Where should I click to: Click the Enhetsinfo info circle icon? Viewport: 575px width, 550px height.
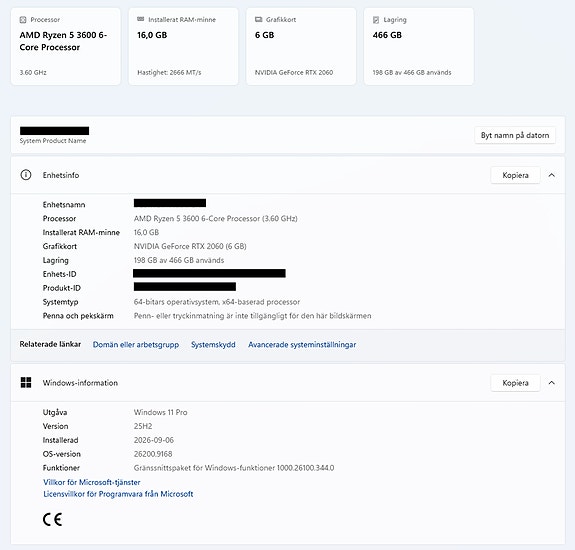coord(26,175)
